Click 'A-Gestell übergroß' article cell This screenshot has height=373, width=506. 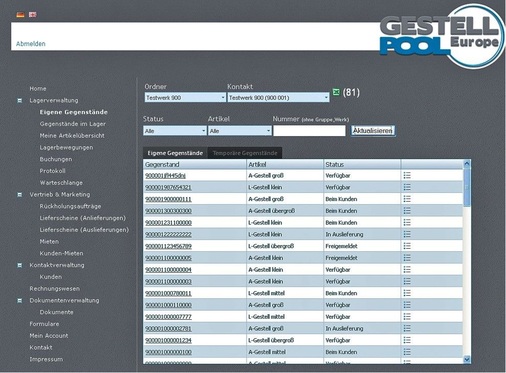272,211
